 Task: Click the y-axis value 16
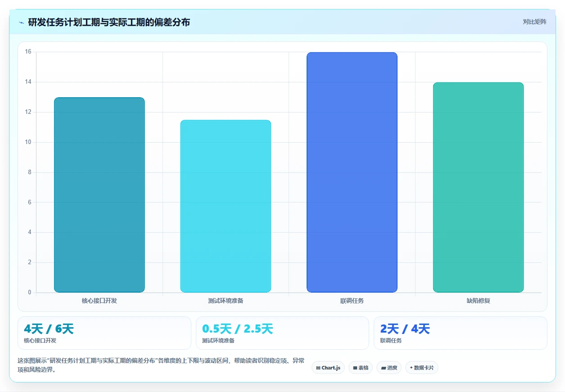pos(28,52)
